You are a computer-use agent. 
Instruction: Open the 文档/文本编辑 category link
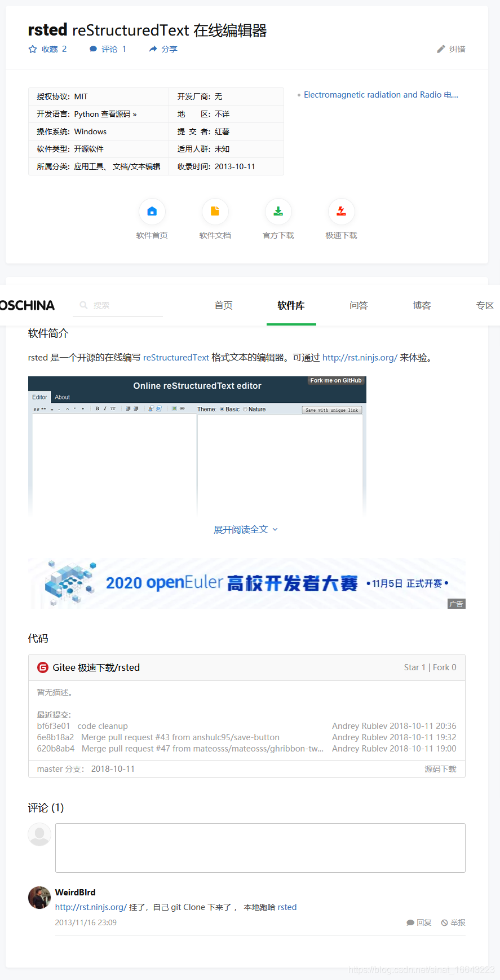tap(136, 166)
